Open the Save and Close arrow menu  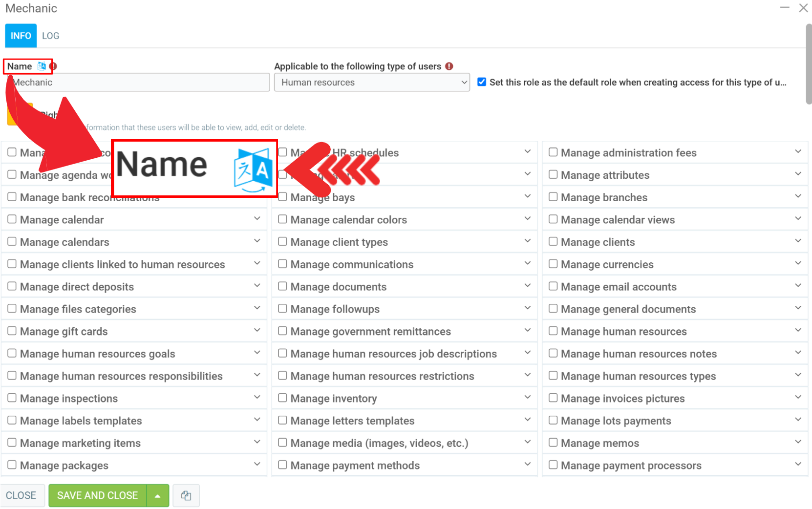tap(158, 495)
